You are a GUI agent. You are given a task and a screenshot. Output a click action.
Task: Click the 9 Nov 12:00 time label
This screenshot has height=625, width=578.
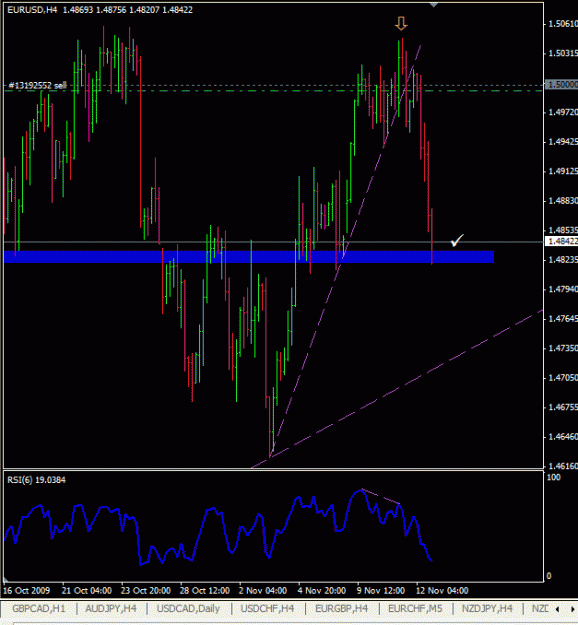381,590
